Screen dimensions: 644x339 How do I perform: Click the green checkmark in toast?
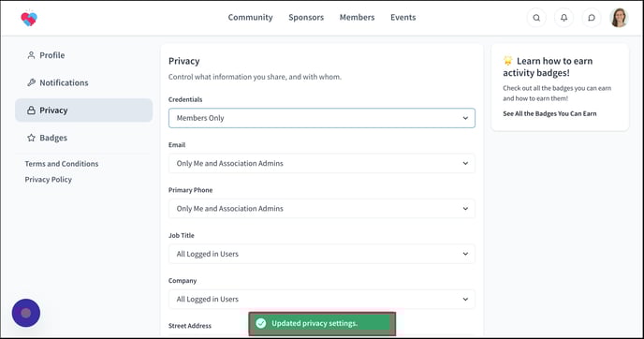point(261,323)
